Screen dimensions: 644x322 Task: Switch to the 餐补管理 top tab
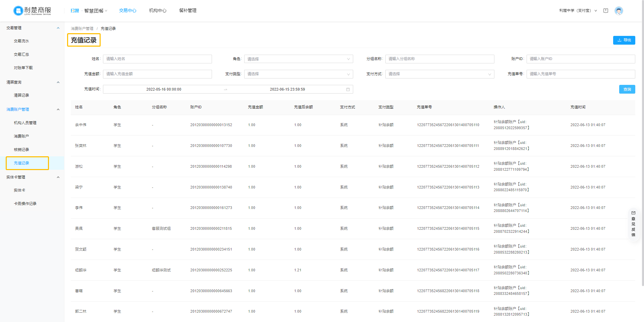click(188, 11)
